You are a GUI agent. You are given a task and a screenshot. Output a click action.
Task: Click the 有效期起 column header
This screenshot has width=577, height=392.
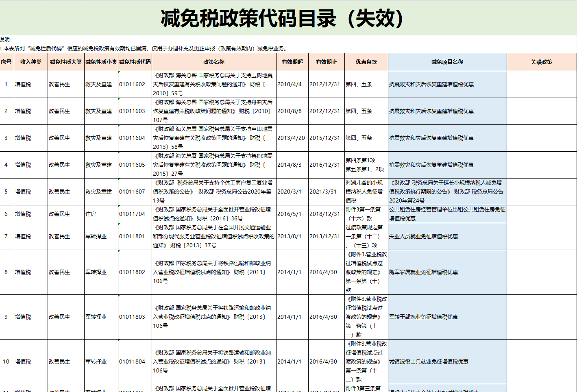pos(292,62)
